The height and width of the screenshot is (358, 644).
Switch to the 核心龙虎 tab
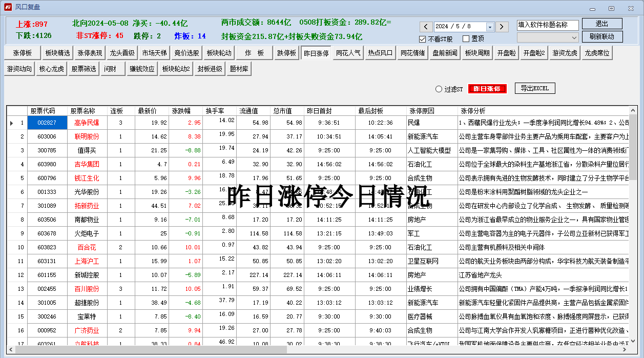coord(52,69)
